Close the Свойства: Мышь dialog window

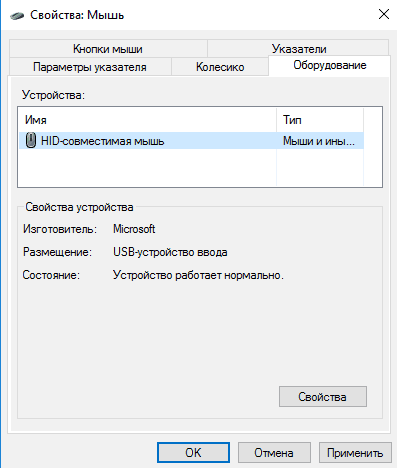coord(384,14)
